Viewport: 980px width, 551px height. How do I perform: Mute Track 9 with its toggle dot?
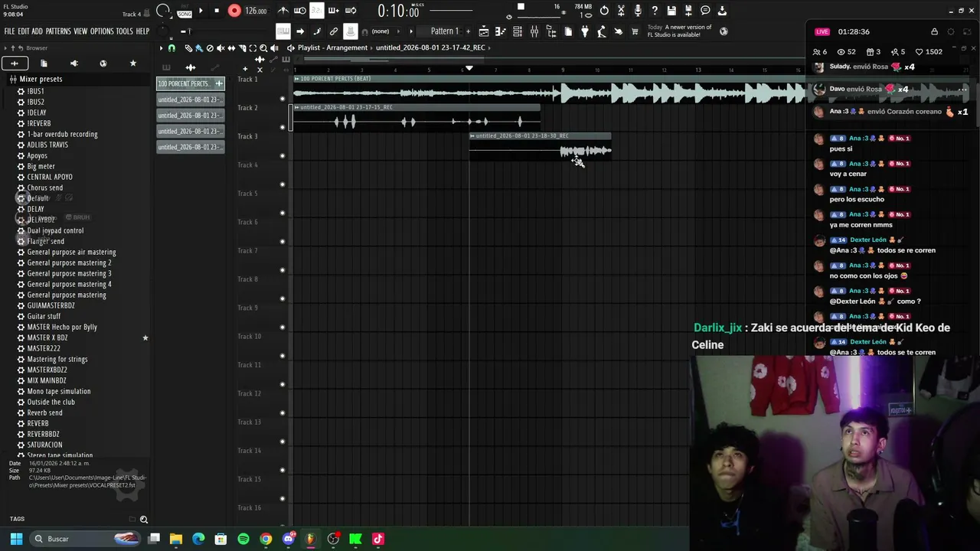(x=283, y=328)
